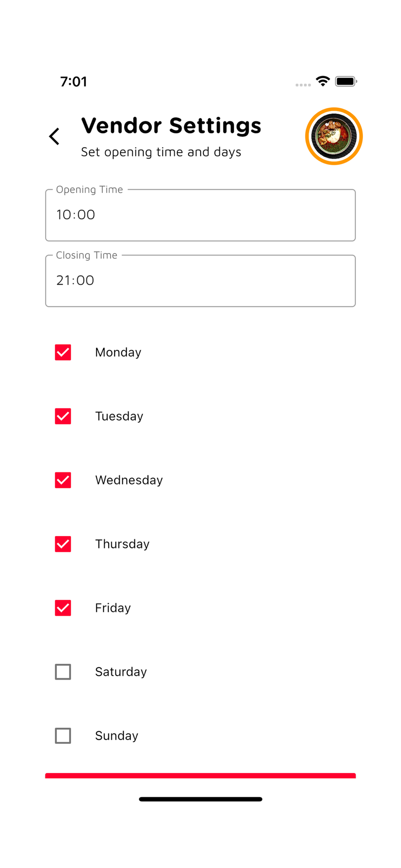Uncheck the Thursday checkbox

click(63, 544)
